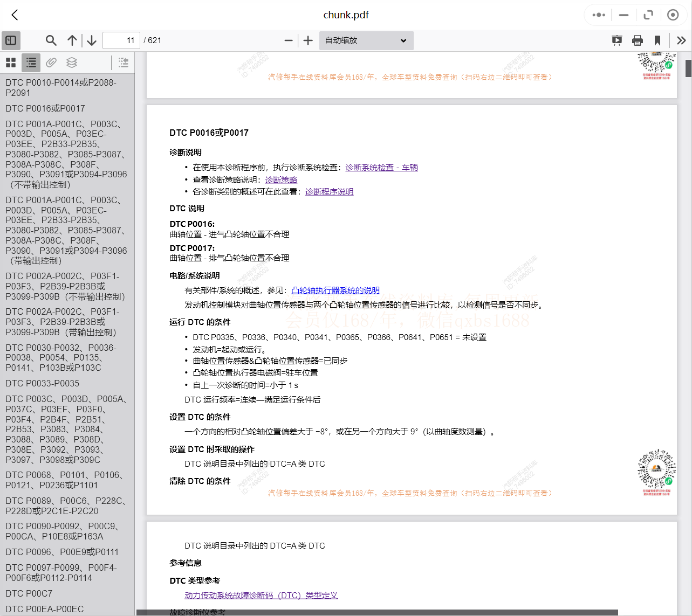Zoom out with the minus button
This screenshot has width=692, height=616.
click(x=289, y=40)
